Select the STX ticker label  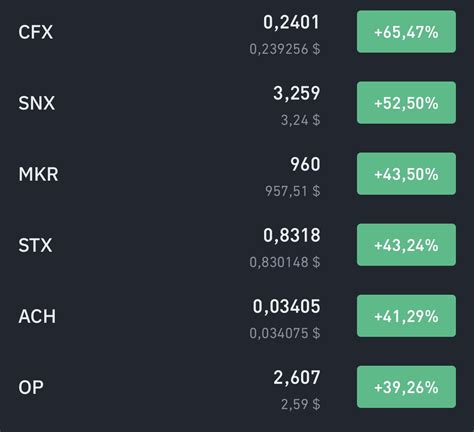(x=35, y=245)
